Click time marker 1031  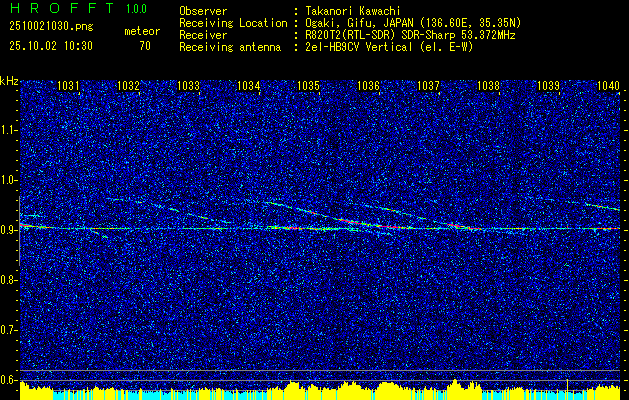point(68,85)
